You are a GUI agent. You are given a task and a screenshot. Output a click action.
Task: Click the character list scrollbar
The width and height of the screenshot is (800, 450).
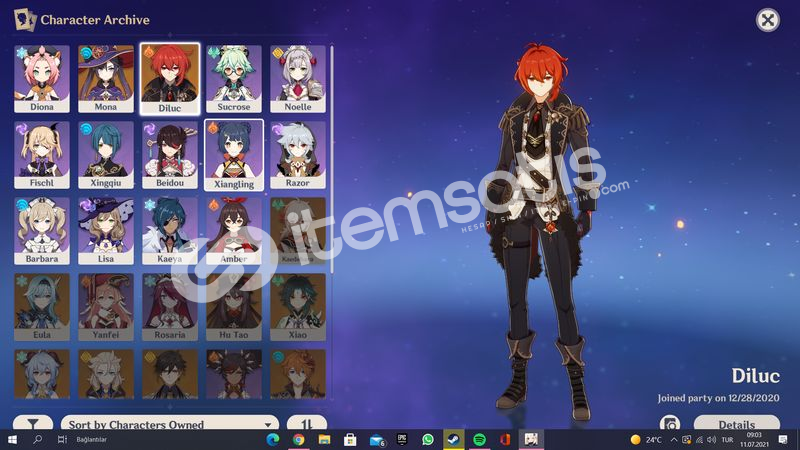click(x=332, y=158)
